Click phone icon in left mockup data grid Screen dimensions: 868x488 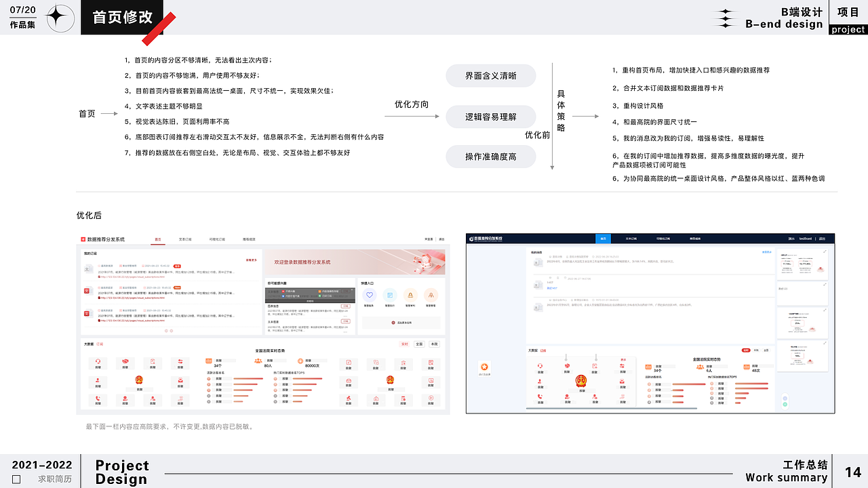point(98,398)
